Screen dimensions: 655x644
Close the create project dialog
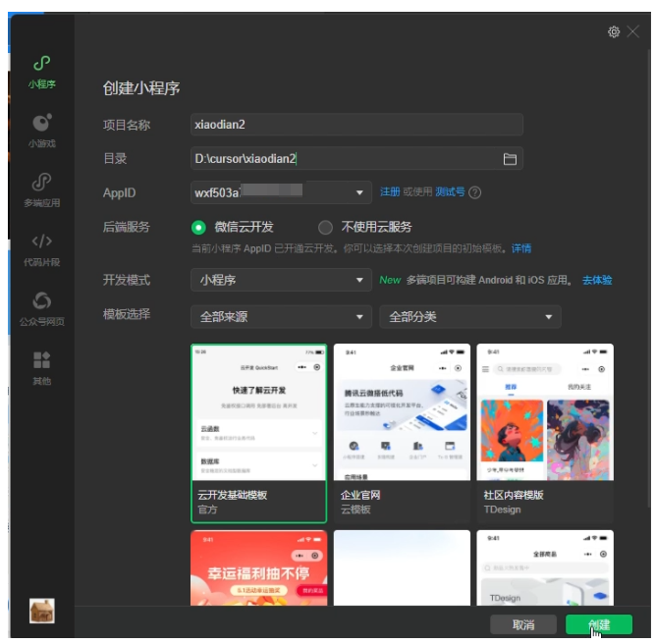[633, 31]
